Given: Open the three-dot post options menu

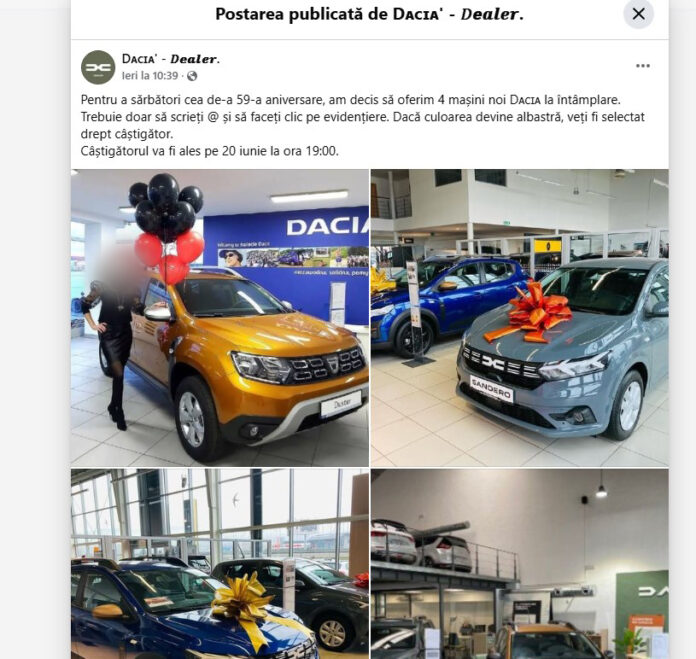Looking at the screenshot, I should pyautogui.click(x=643, y=66).
